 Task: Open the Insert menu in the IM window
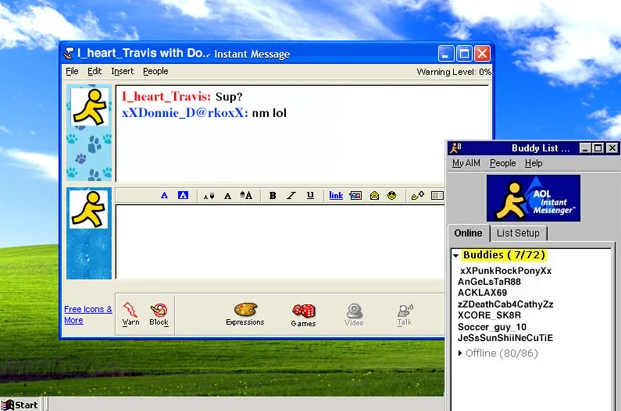point(122,71)
